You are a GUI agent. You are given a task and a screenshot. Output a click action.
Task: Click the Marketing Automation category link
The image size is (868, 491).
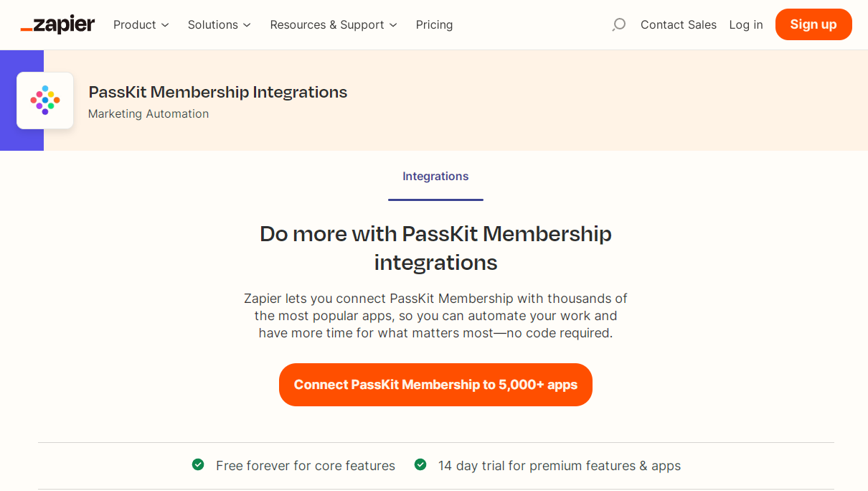tap(148, 113)
